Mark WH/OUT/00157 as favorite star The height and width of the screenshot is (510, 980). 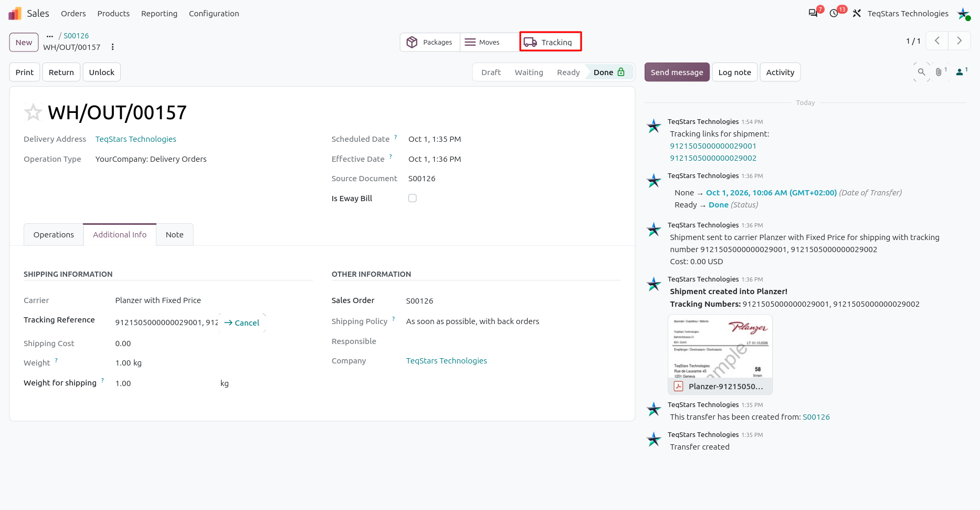tap(33, 112)
